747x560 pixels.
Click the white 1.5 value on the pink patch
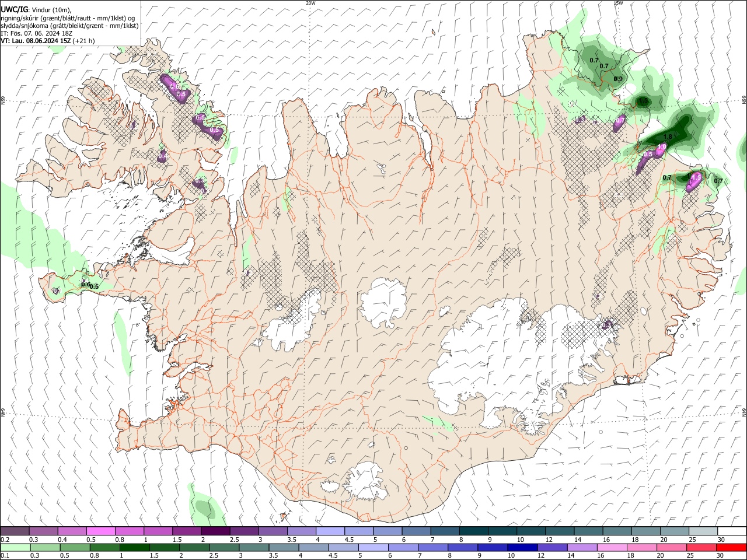[696, 176]
